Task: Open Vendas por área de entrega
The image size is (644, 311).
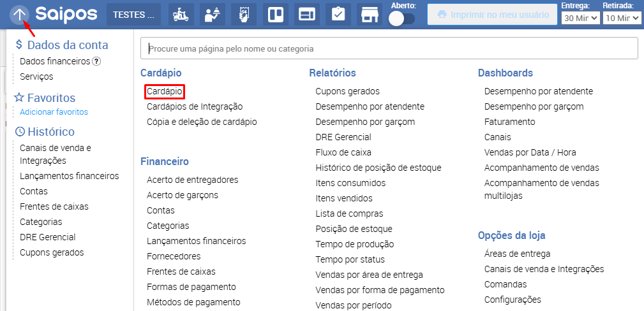Action: [370, 275]
